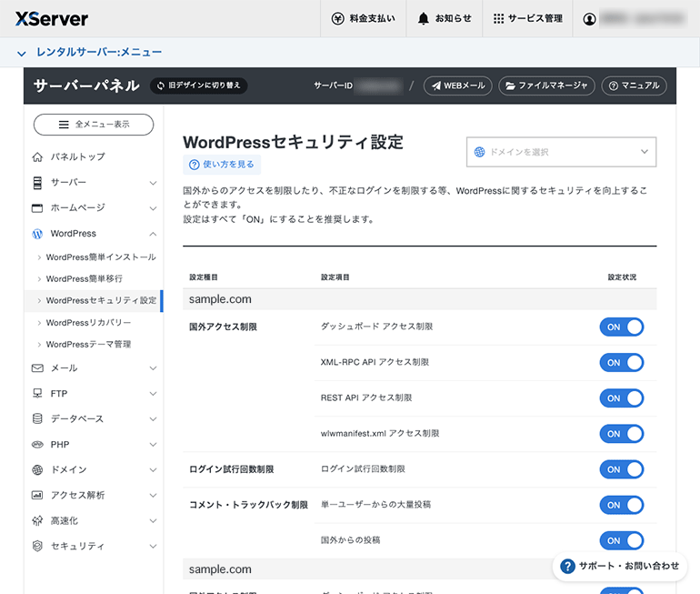Open the ファイルマネージャ button

[x=547, y=86]
